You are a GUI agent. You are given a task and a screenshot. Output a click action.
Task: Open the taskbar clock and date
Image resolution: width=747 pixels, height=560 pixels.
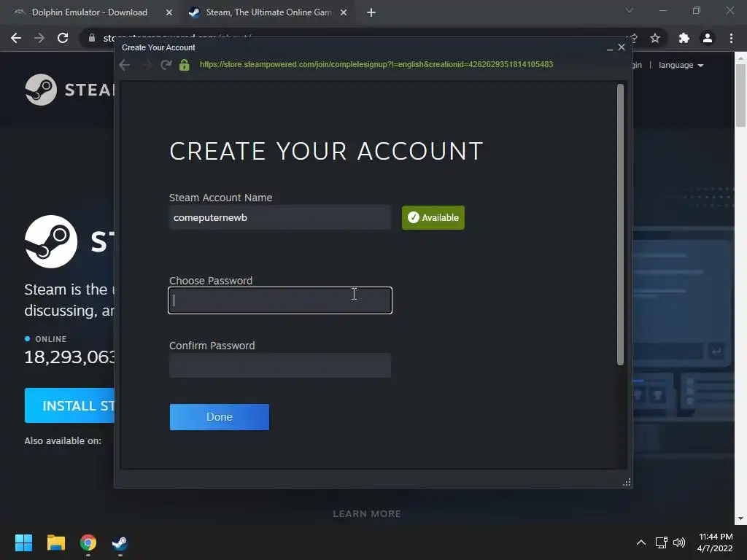click(715, 542)
